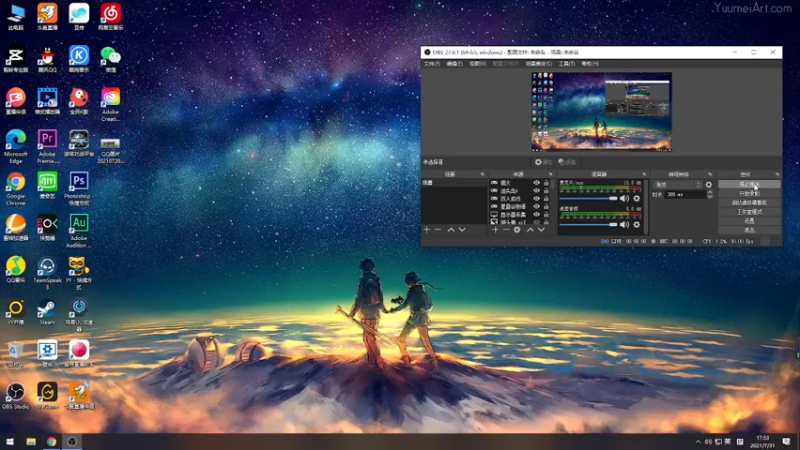The height and width of the screenshot is (450, 800).
Task: Open the source Properties button with the gear
Action: point(543,162)
